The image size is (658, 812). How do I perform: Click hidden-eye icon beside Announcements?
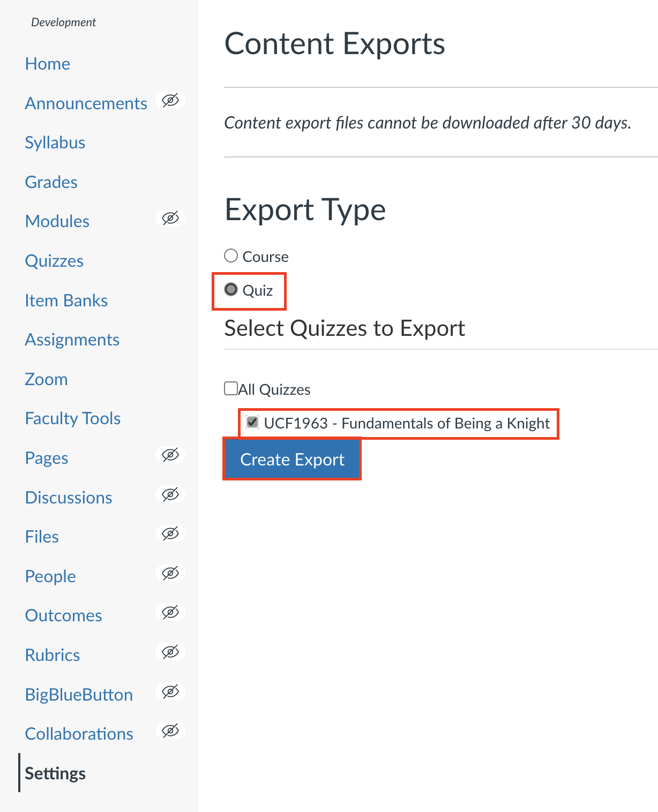pos(170,100)
